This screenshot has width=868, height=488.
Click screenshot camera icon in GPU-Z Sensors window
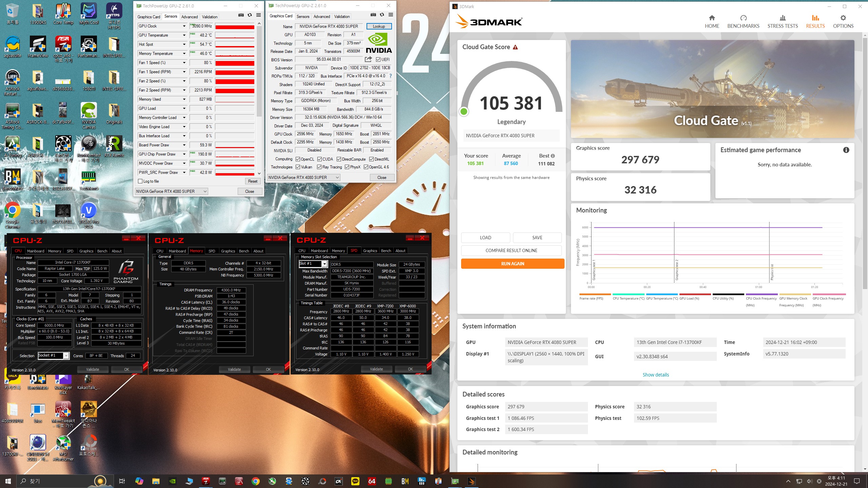(241, 15)
